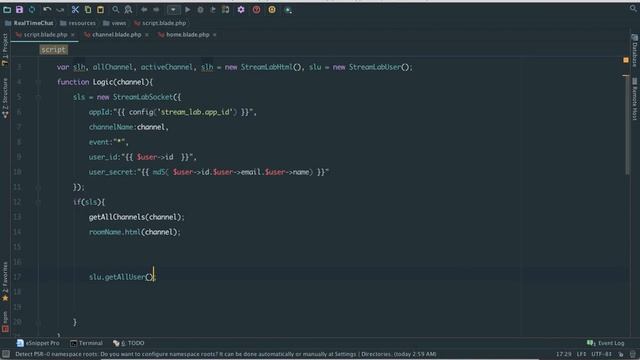
Task: Change the UTF-8 file encoding
Action: 602,354
